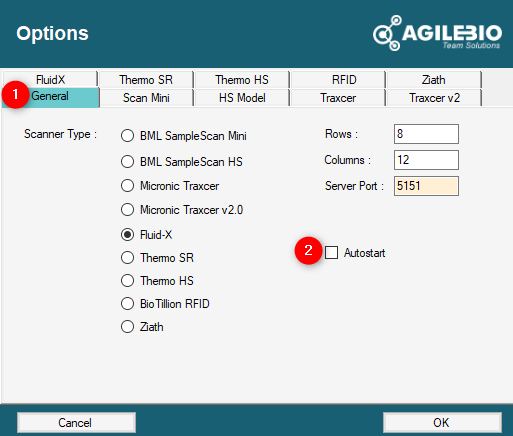Pick Thermo HS scanner type
Image resolution: width=513 pixels, height=436 pixels.
coord(127,281)
